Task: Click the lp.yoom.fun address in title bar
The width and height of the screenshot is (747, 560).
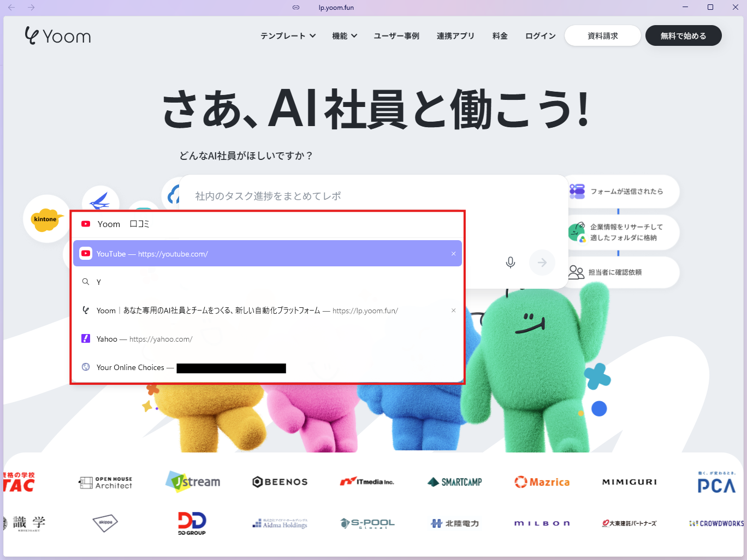Action: (x=336, y=8)
